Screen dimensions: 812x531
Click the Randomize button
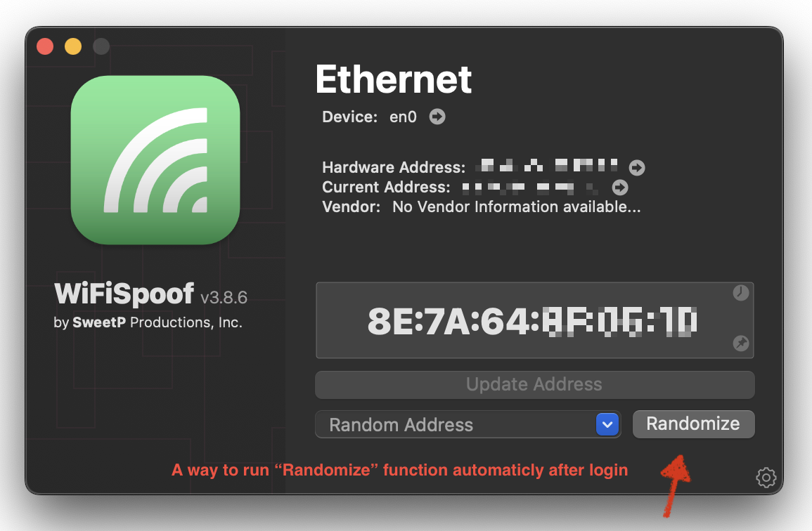point(693,424)
